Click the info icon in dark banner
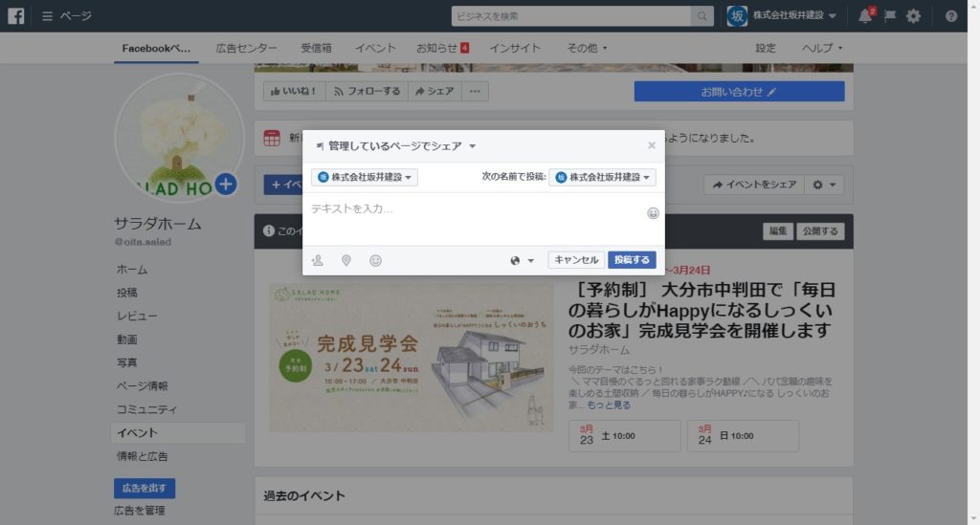Viewport: 980px width, 525px height. pos(269,231)
